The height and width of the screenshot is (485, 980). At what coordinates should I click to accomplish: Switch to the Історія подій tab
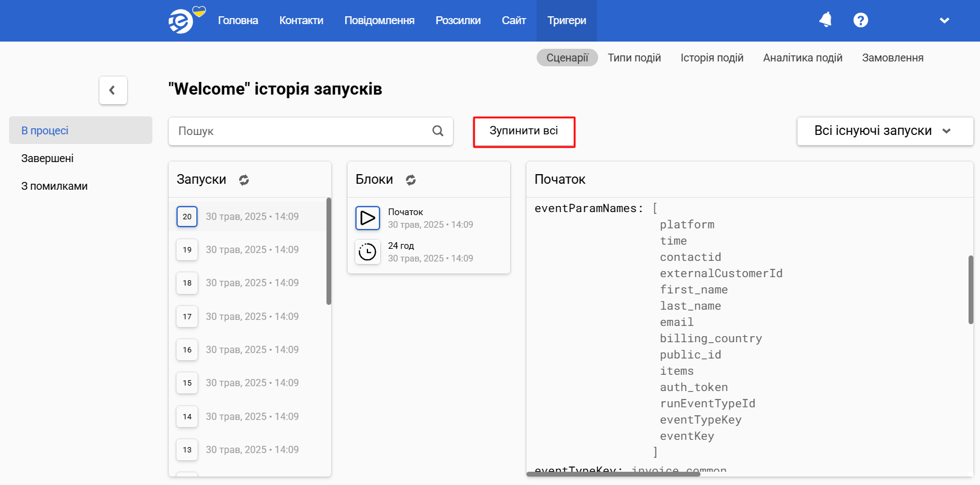coord(712,58)
